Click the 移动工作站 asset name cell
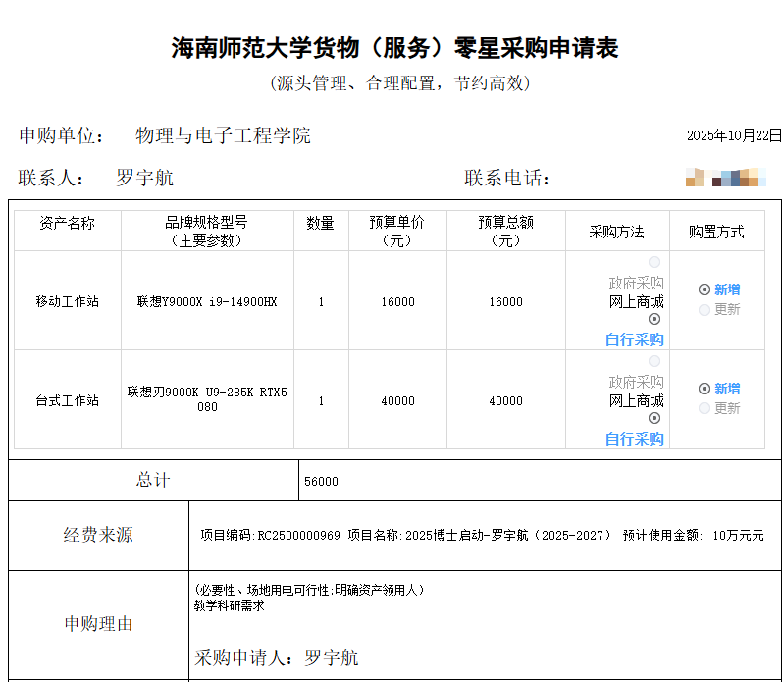This screenshot has height=682, width=784. 67,302
